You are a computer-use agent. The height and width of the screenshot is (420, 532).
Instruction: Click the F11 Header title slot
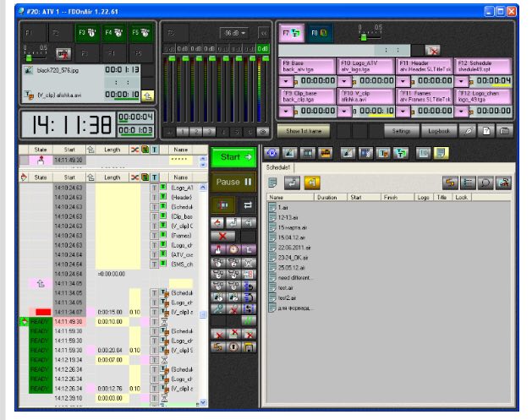click(x=424, y=66)
